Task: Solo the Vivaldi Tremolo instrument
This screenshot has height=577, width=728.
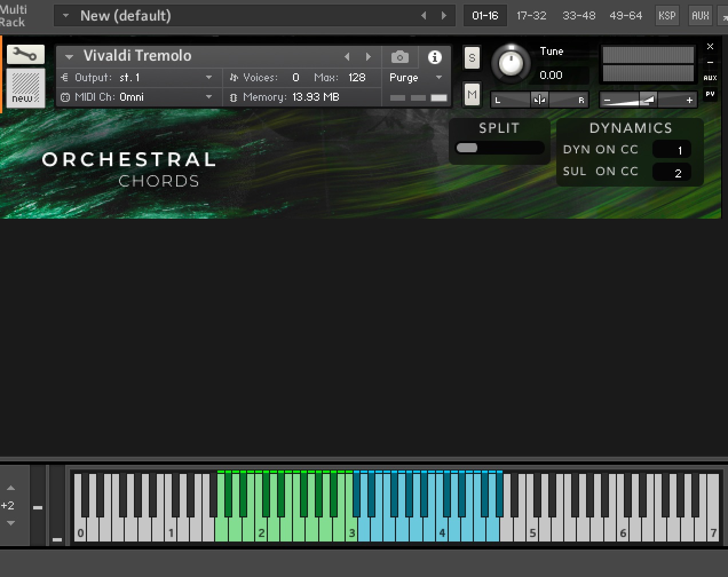Action: pyautogui.click(x=472, y=57)
